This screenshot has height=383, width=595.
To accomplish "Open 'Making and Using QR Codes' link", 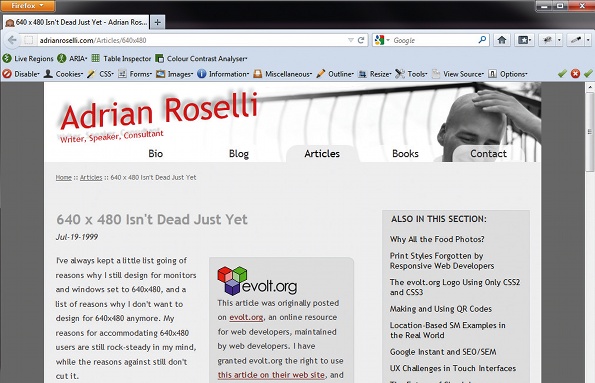I will [441, 309].
